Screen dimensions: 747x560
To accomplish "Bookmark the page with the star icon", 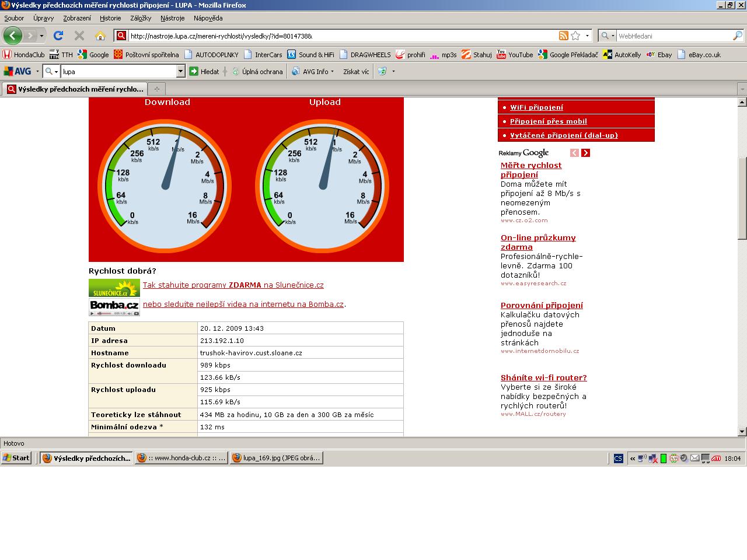I will 575,36.
